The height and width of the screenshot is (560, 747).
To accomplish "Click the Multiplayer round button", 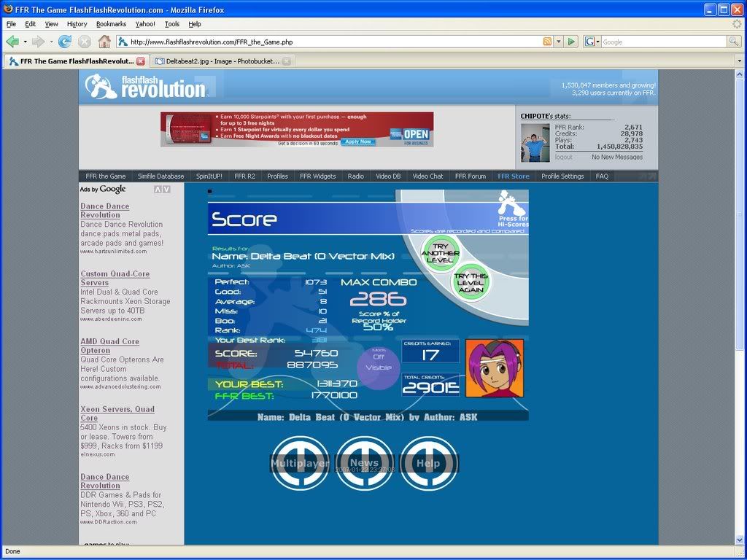I will [x=300, y=463].
